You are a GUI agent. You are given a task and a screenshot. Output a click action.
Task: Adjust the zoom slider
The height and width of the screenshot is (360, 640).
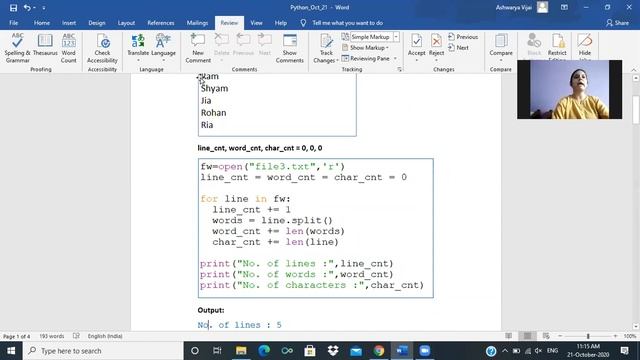[588, 336]
